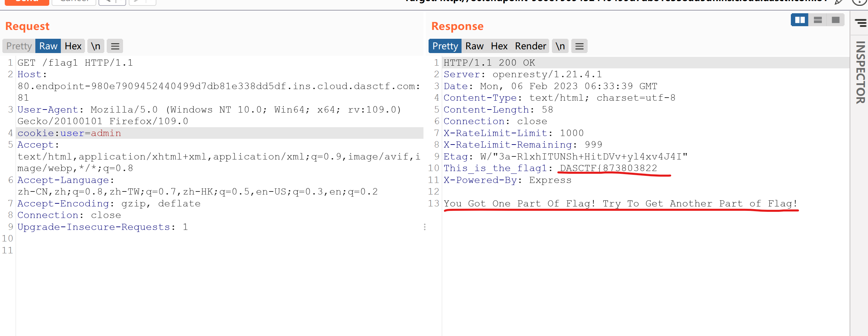Click 'X-RateLimit-Limit: 1000' header

pyautogui.click(x=514, y=133)
